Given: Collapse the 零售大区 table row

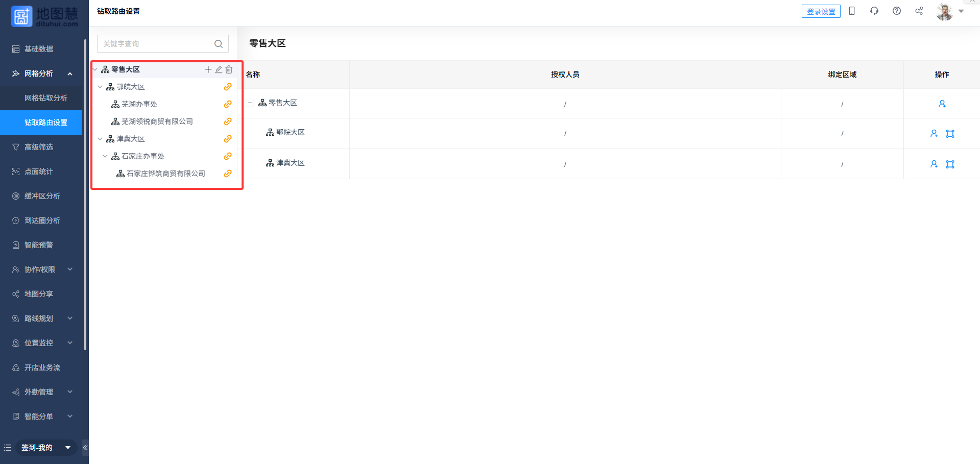Looking at the screenshot, I should click(x=250, y=103).
